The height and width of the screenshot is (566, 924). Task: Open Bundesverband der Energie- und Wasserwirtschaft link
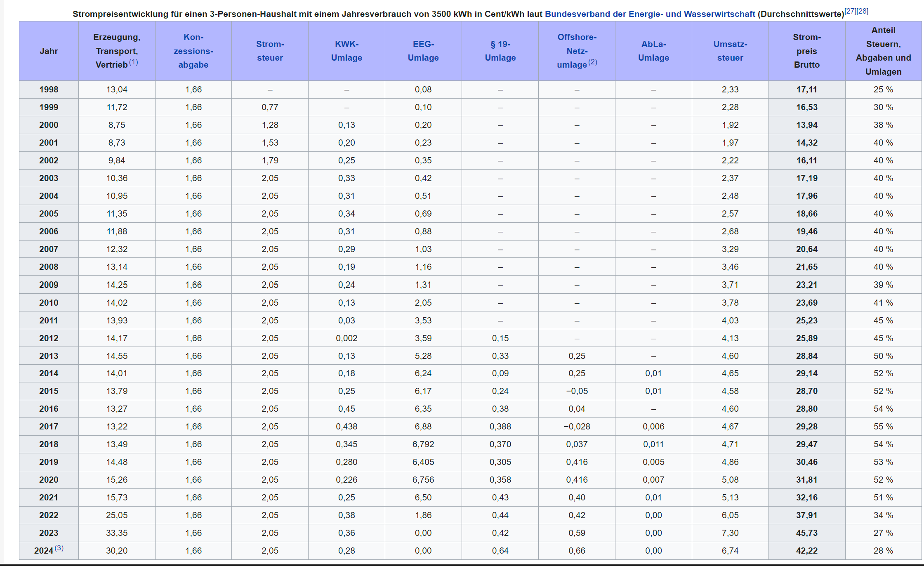650,14
